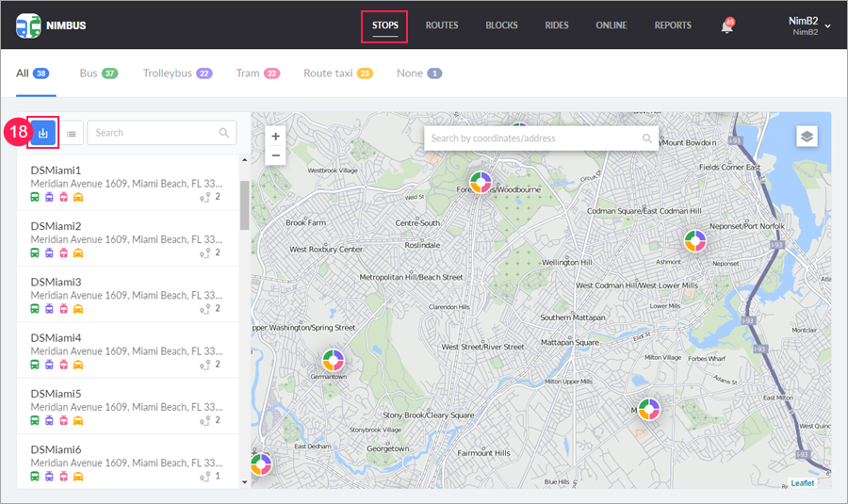Zoom in on the map
This screenshot has width=848, height=504.
point(275,137)
